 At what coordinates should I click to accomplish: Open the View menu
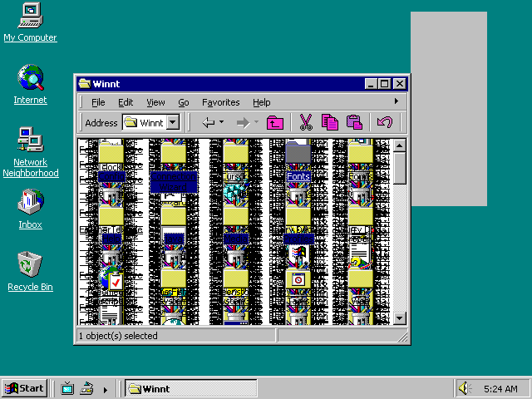155,102
